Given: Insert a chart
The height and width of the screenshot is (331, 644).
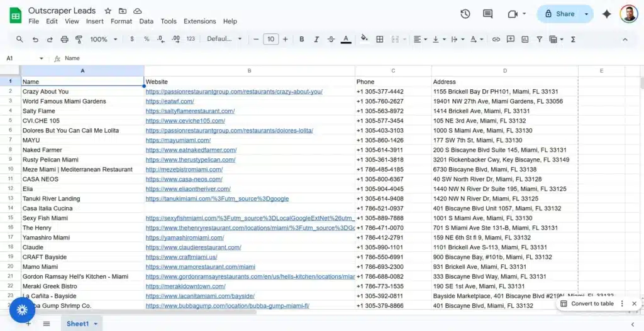Looking at the screenshot, I should [x=525, y=40].
